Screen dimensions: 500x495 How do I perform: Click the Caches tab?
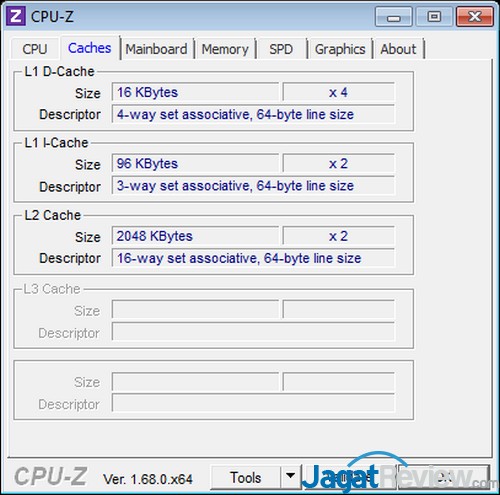click(x=89, y=48)
